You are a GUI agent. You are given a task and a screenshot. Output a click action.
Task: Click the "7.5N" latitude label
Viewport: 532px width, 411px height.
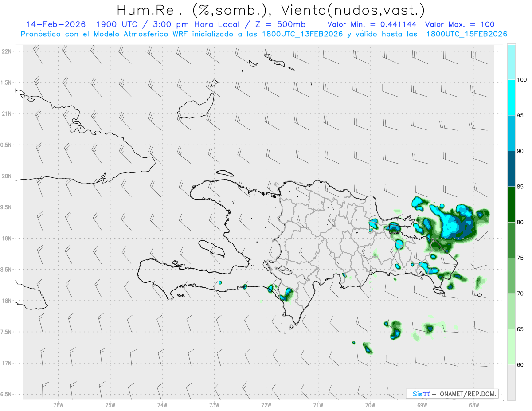click(6, 332)
